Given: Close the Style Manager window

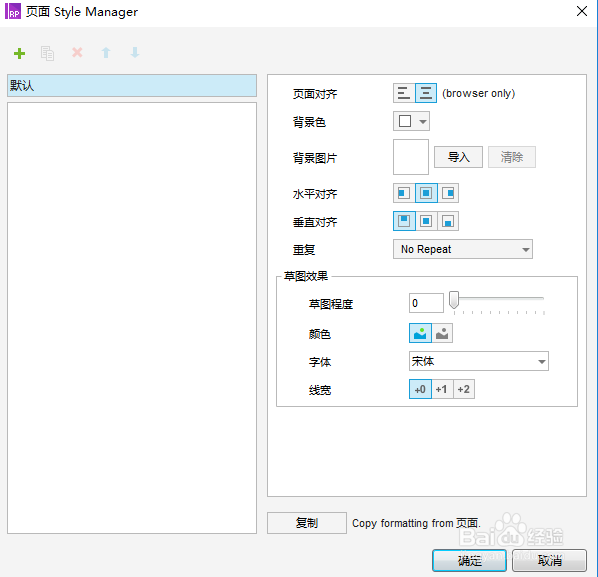Looking at the screenshot, I should pos(582,11).
